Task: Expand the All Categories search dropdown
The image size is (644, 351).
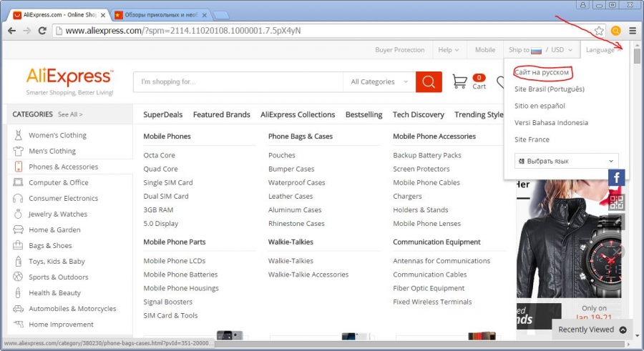Action: point(379,81)
